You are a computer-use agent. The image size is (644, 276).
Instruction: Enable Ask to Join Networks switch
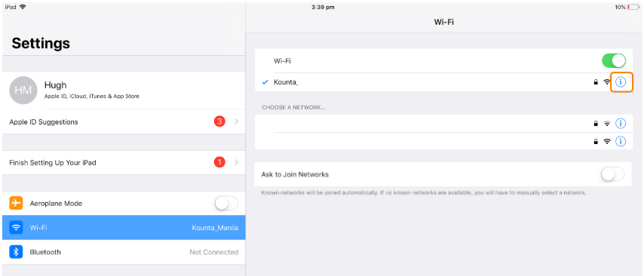pyautogui.click(x=613, y=174)
